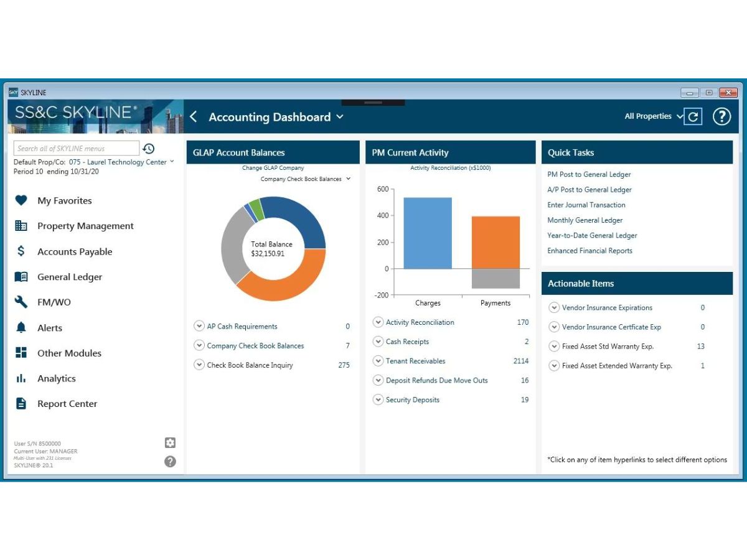Click the Report Center document icon
This screenshot has width=747, height=560.
(x=21, y=404)
